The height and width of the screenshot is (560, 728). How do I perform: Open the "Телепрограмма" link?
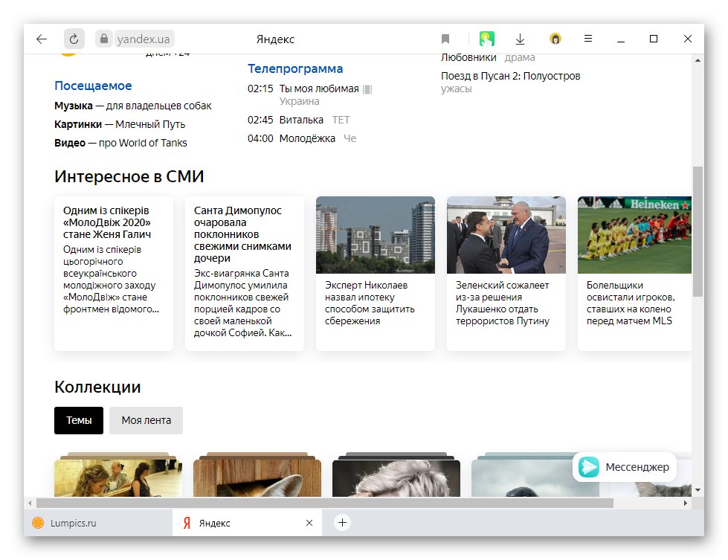point(295,68)
